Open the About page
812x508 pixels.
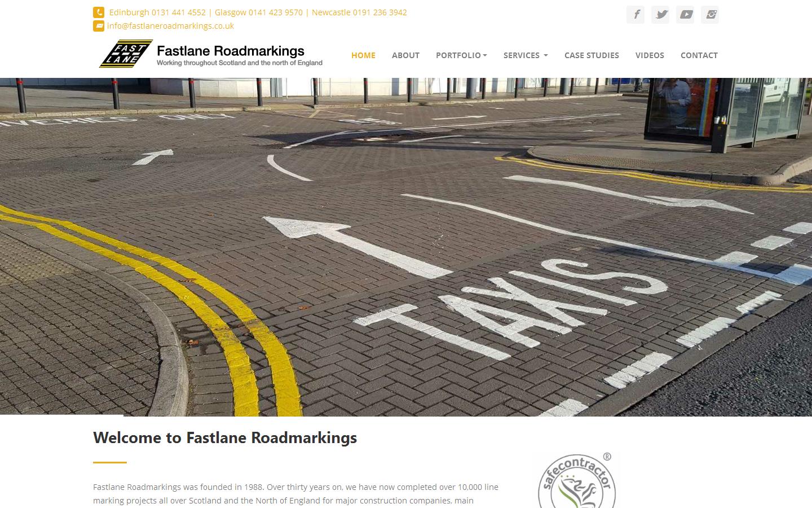tap(405, 55)
